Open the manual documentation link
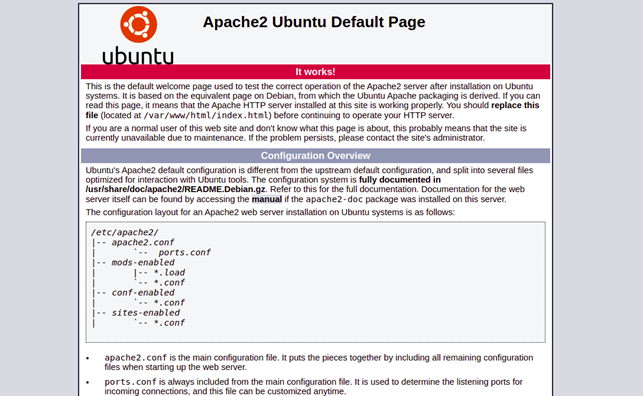Screen dimensions: 643x396 click(x=267, y=199)
